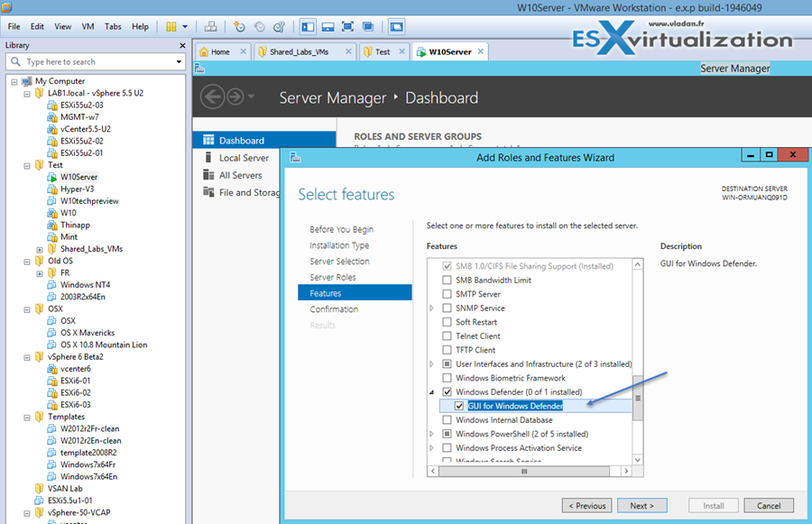
Task: Switch to the Shared_Labs_VMs tab
Action: coord(299,51)
